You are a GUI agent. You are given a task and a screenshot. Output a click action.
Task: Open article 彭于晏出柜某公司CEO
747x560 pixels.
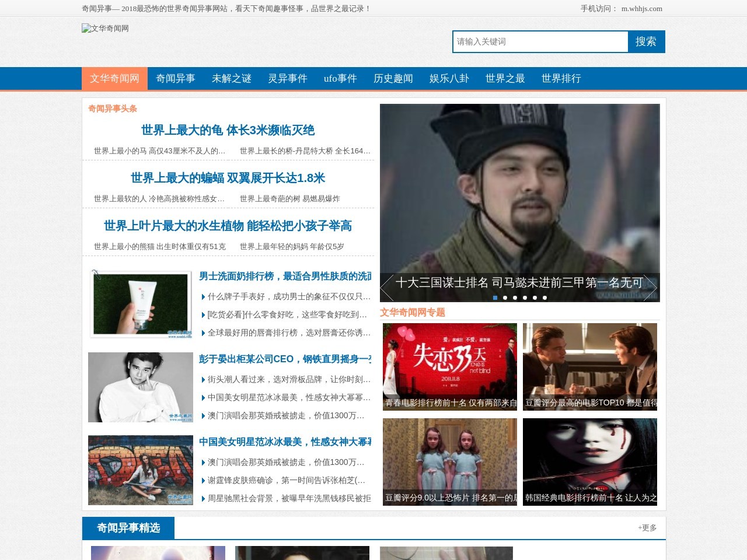(285, 359)
